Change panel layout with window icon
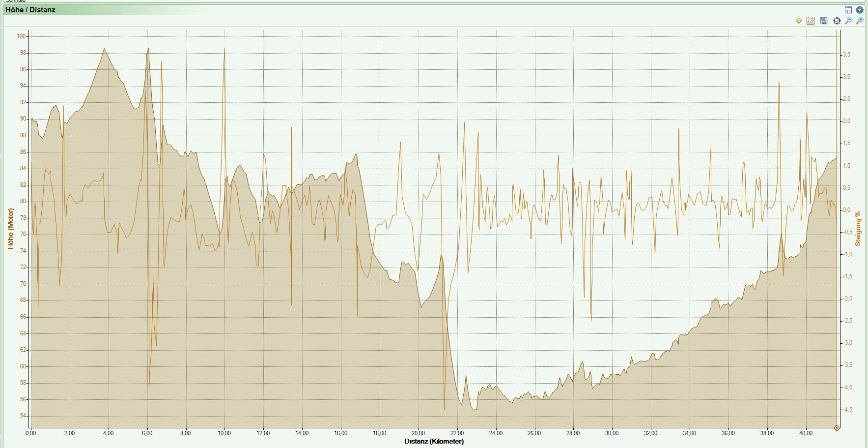 [x=848, y=10]
